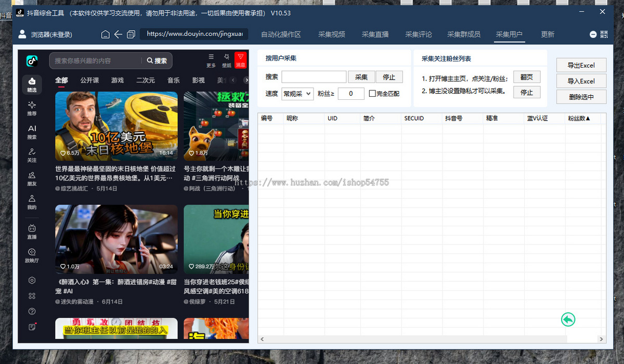The width and height of the screenshot is (624, 364).
Task: Open the 精选 sidebar section
Action: coord(32,85)
